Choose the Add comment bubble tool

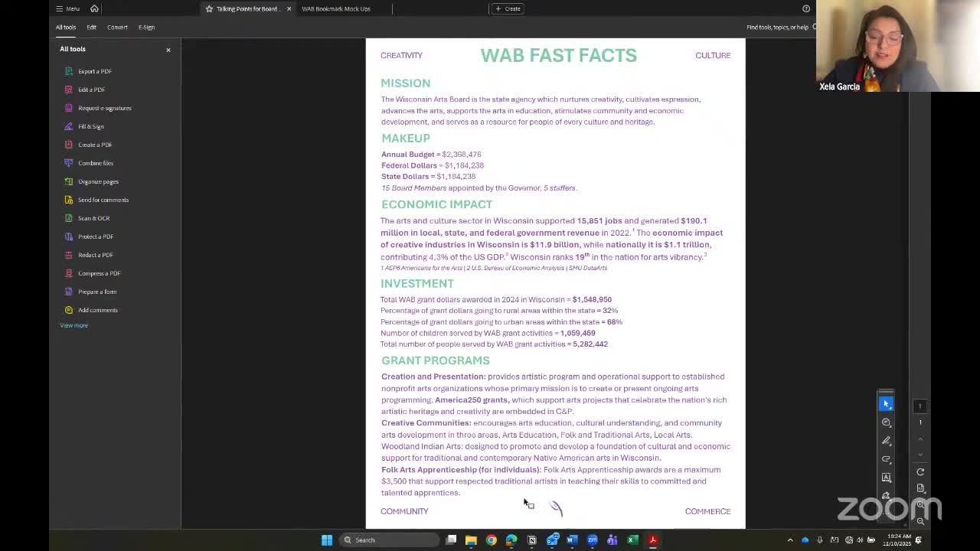coord(886,422)
